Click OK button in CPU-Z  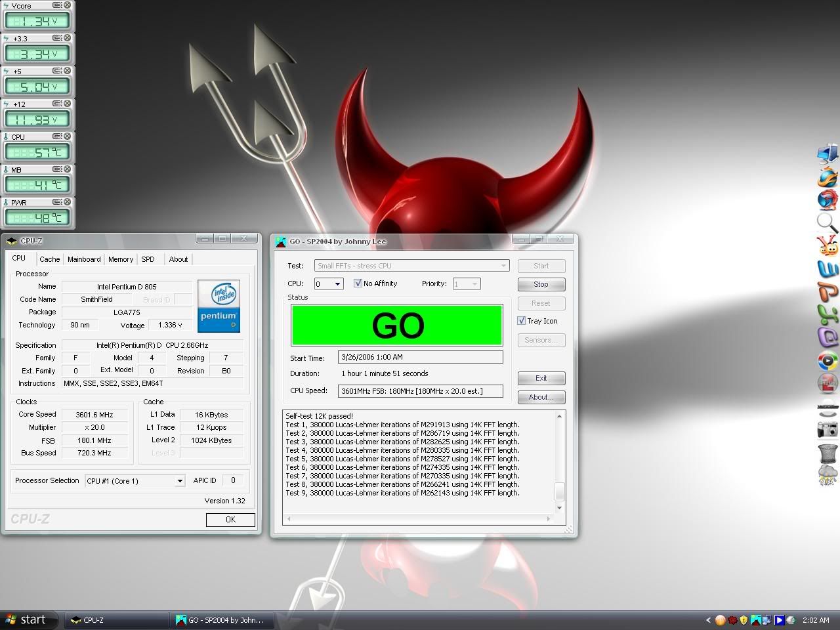coord(230,520)
